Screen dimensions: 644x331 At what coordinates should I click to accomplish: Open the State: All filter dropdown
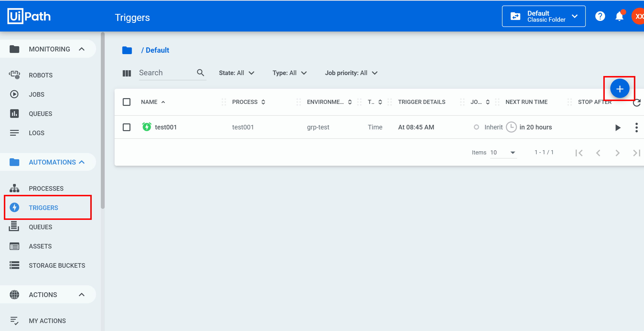(x=236, y=73)
